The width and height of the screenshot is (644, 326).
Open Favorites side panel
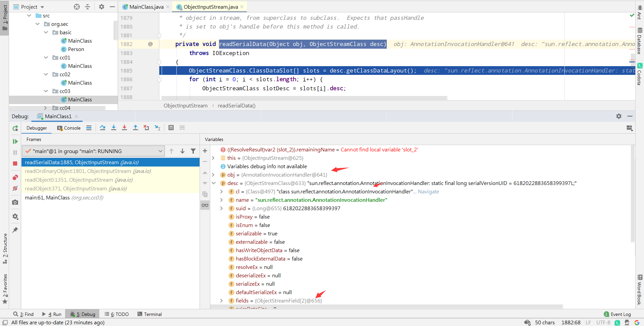point(5,289)
